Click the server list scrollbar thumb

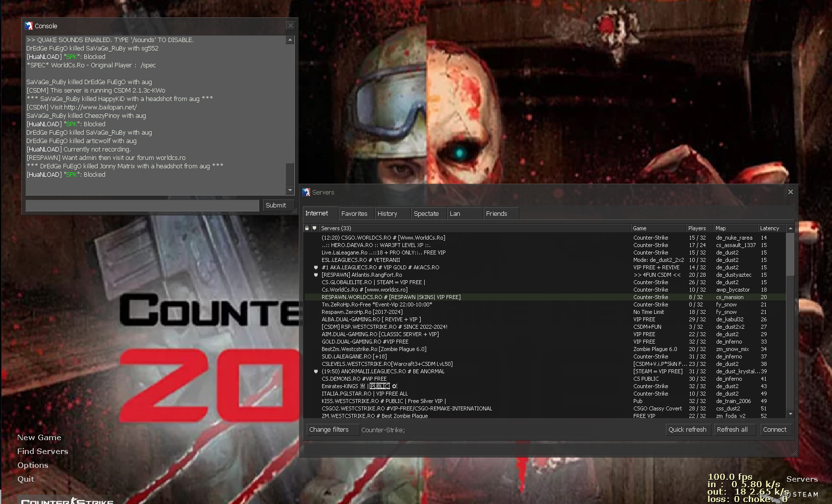click(x=790, y=254)
